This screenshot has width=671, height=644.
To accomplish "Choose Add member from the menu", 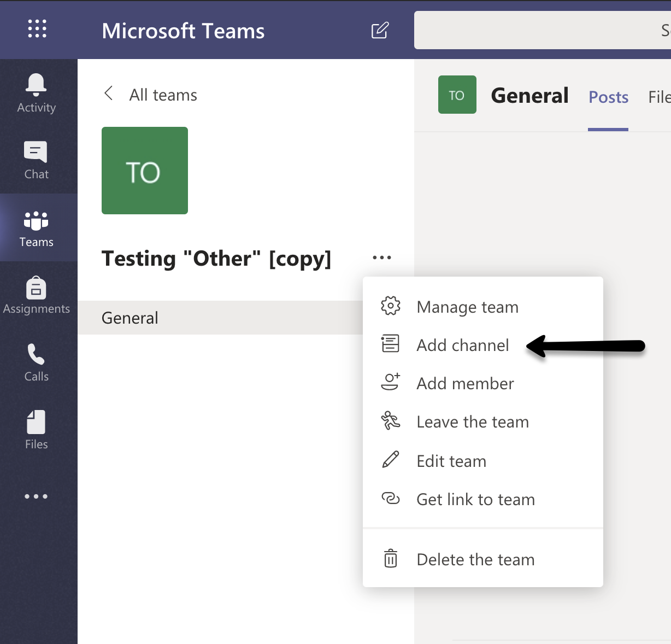I will click(483, 383).
